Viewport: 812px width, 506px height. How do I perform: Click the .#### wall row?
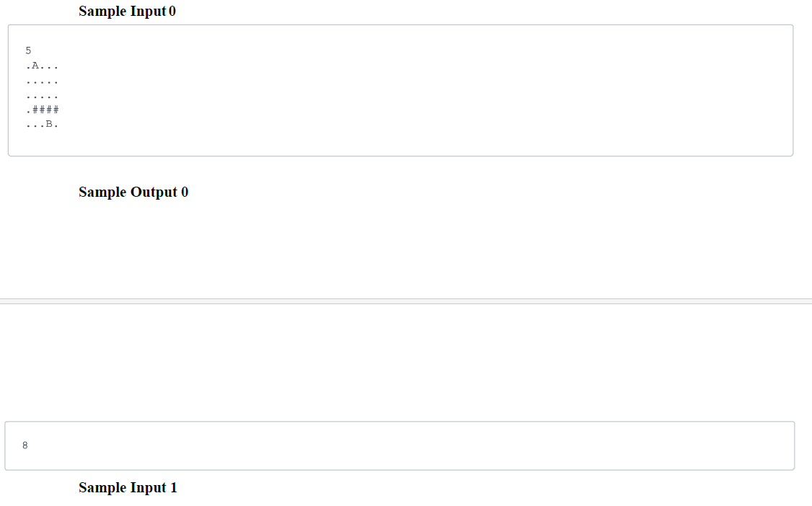[42, 110]
